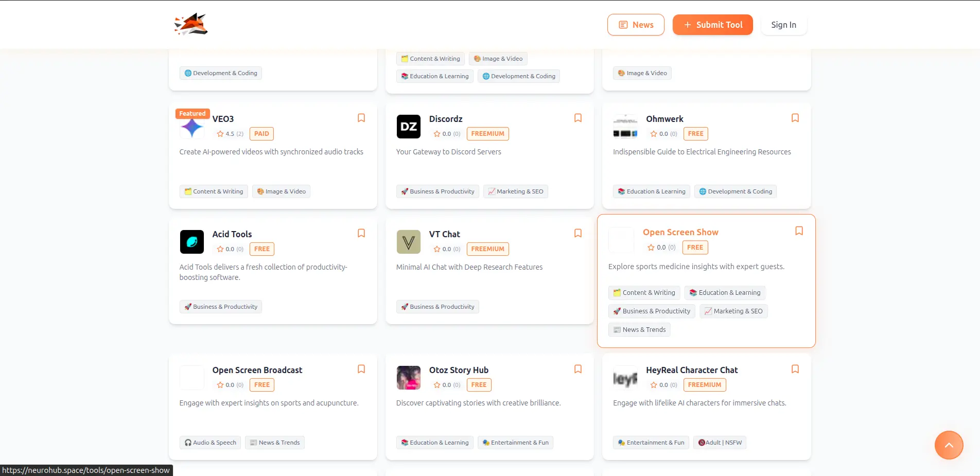This screenshot has width=980, height=476.
Task: Bookmark the Open Screen Show tool
Action: (x=799, y=231)
